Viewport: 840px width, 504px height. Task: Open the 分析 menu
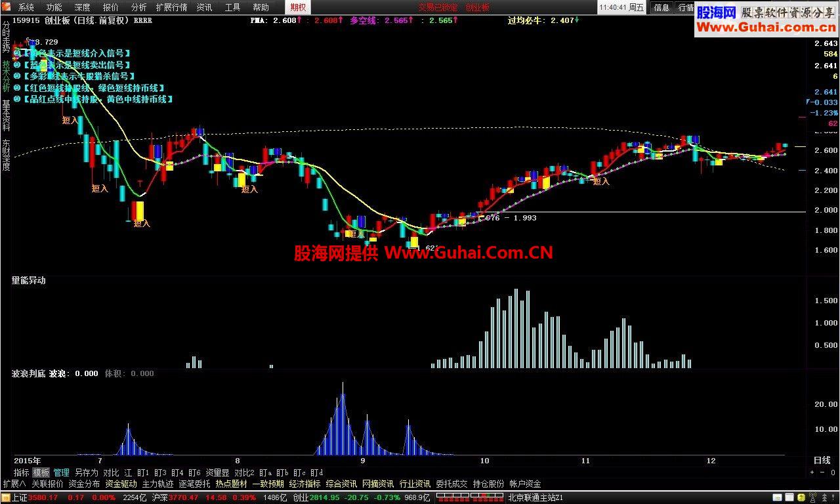[138, 7]
